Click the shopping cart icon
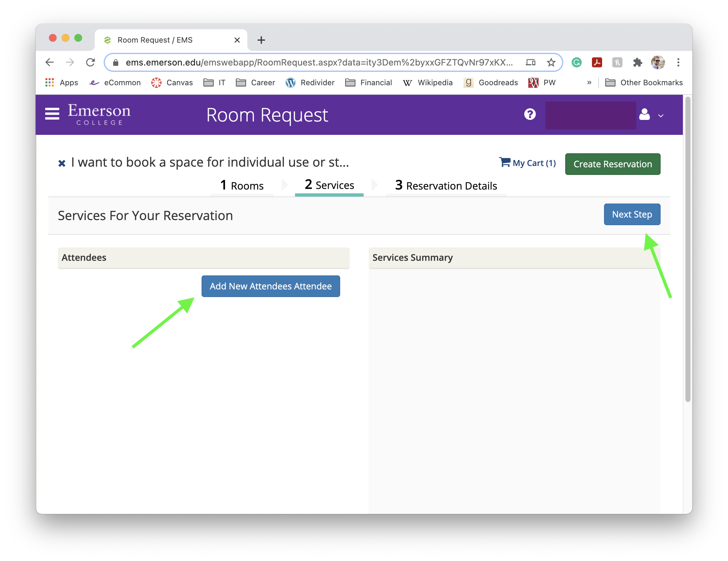Image resolution: width=728 pixels, height=561 pixels. pyautogui.click(x=505, y=162)
